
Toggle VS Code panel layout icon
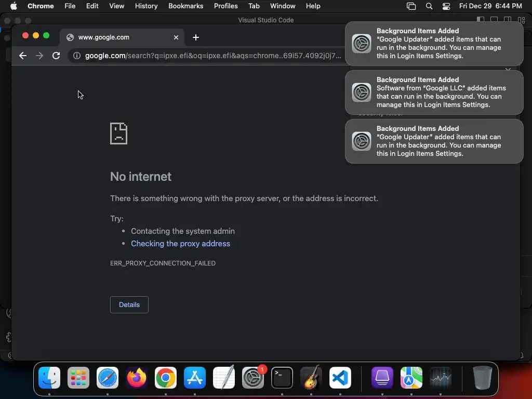494,20
